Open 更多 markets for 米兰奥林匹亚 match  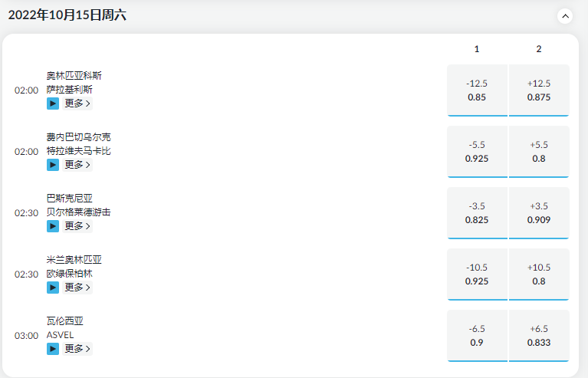pyautogui.click(x=77, y=288)
